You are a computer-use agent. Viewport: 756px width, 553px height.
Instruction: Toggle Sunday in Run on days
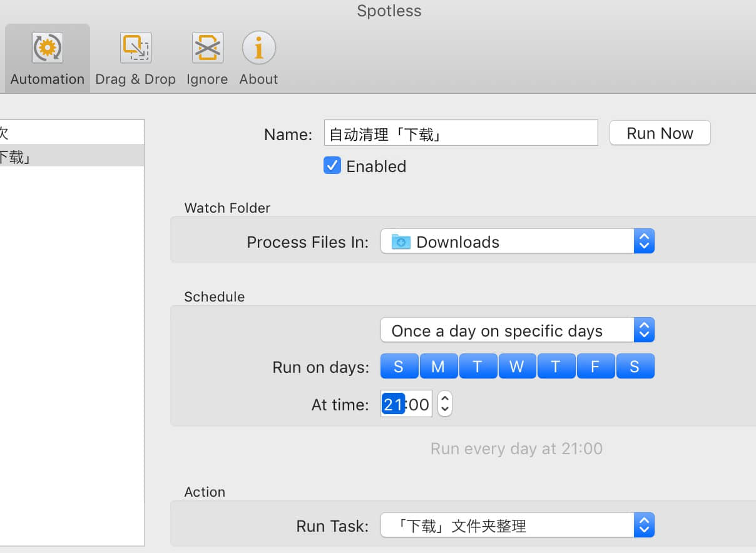pos(399,367)
